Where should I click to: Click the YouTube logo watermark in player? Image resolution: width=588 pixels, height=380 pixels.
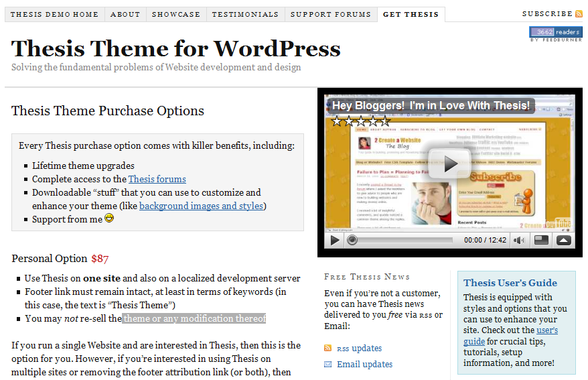coord(558,224)
